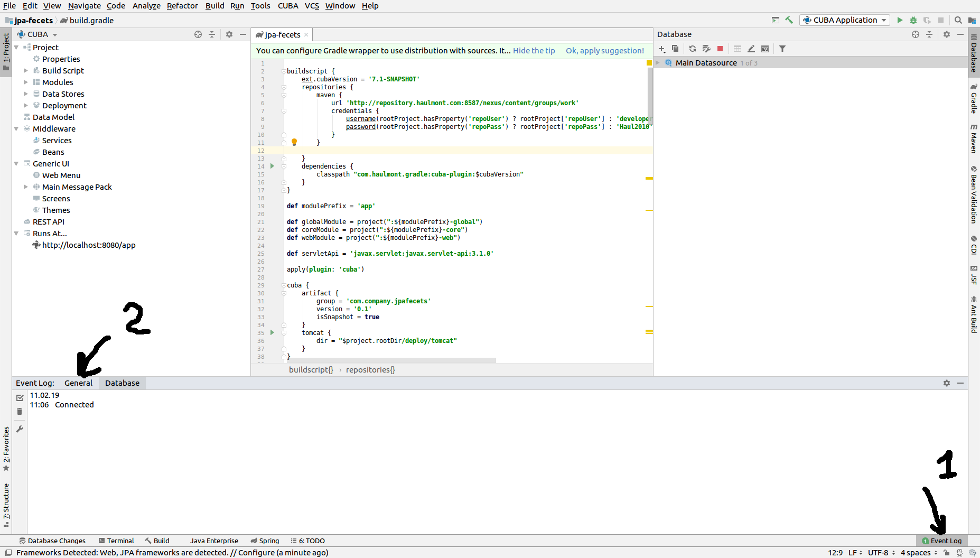Apply the Gradle wrapper suggestion
The height and width of the screenshot is (558, 980).
click(604, 50)
